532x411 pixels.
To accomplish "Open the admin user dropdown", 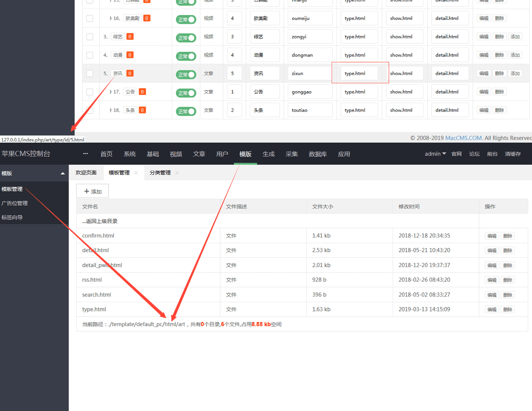I will click(x=435, y=154).
